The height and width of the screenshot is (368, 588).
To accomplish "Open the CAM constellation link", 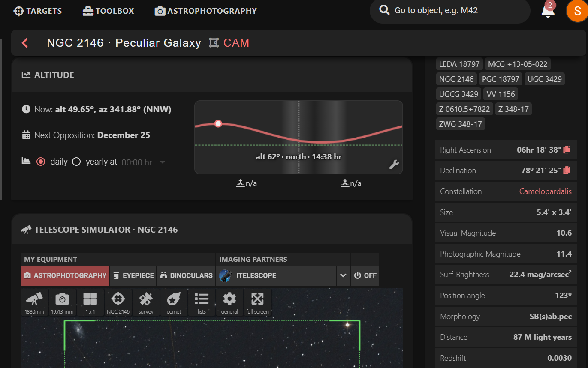I will point(236,43).
